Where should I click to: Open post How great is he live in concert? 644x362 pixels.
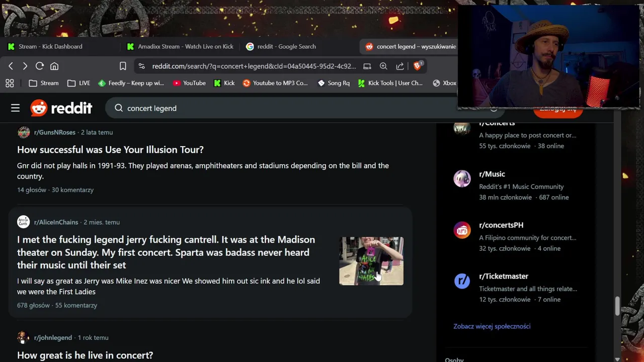(x=85, y=355)
